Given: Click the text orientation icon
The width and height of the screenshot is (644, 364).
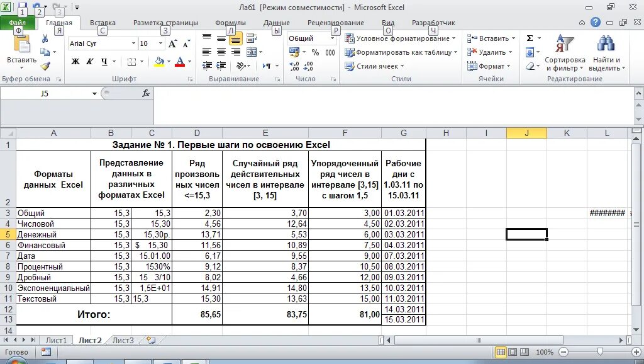Looking at the screenshot, I should click(x=241, y=65).
